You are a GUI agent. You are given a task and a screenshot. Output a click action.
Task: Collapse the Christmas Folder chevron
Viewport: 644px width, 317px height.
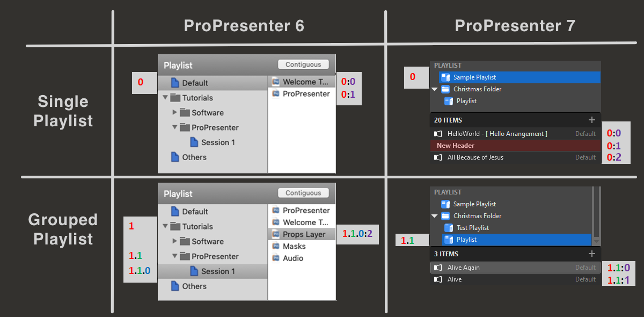click(435, 89)
